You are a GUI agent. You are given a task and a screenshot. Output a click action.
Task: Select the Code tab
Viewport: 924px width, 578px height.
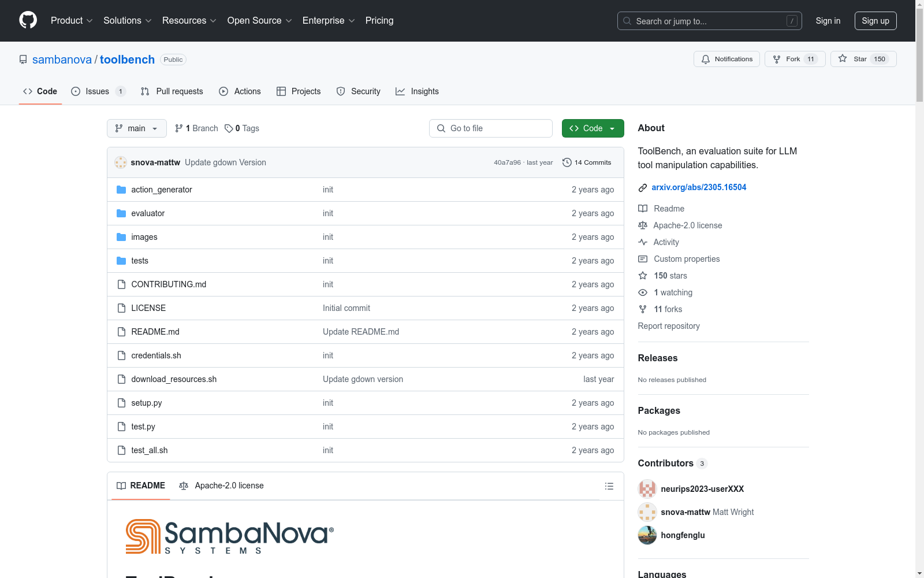(x=40, y=91)
